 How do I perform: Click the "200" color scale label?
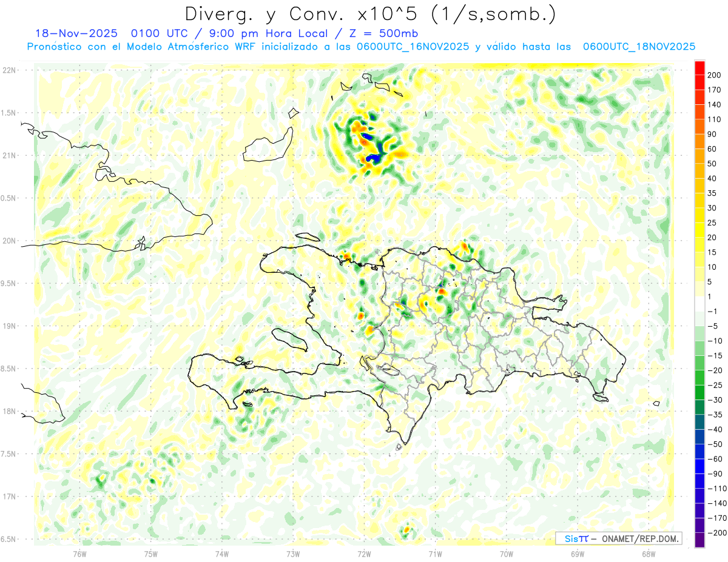[x=714, y=75]
